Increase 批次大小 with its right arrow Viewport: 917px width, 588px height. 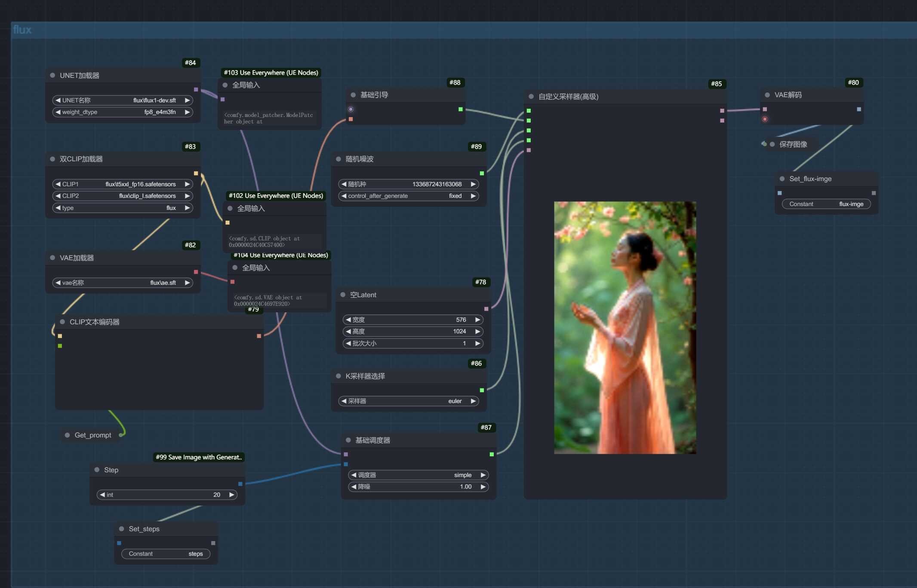pyautogui.click(x=477, y=343)
